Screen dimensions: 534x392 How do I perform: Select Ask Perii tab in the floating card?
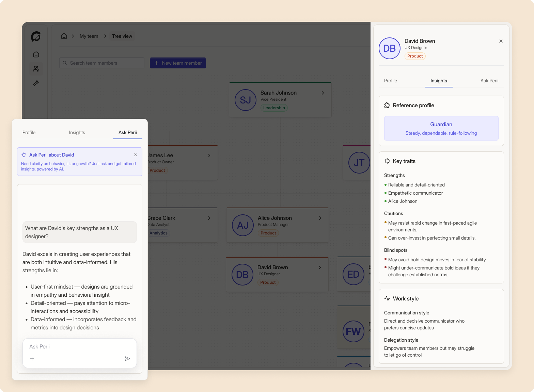pyautogui.click(x=128, y=132)
